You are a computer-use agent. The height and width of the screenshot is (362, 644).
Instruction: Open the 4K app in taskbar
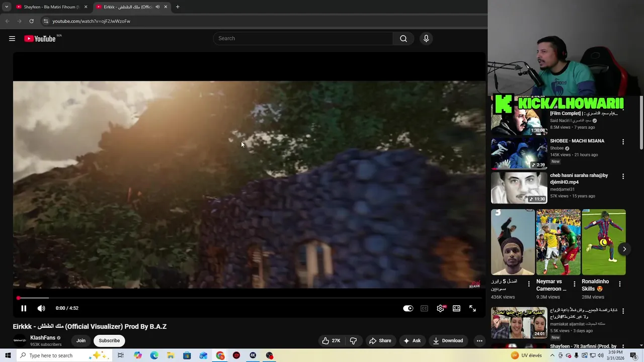click(x=253, y=355)
